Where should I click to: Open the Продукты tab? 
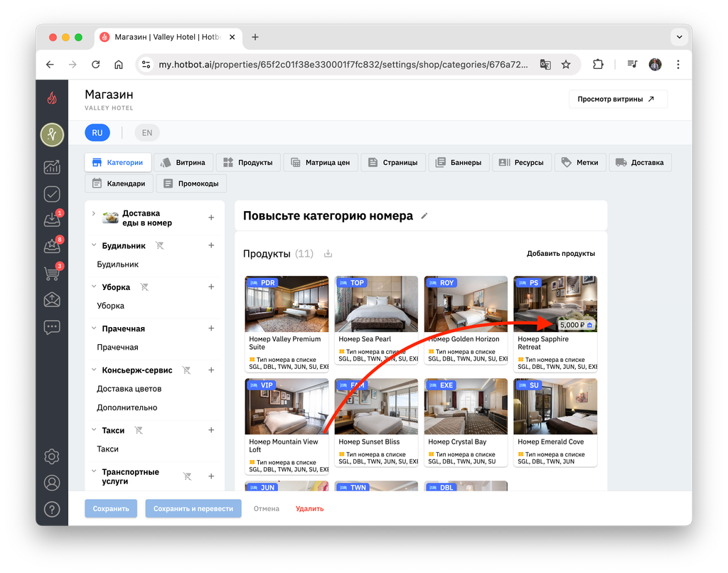pos(248,163)
